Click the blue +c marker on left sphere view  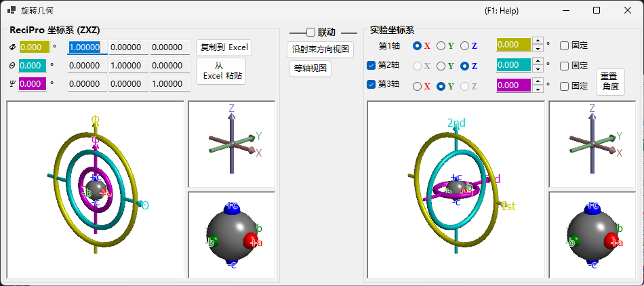coord(232,207)
